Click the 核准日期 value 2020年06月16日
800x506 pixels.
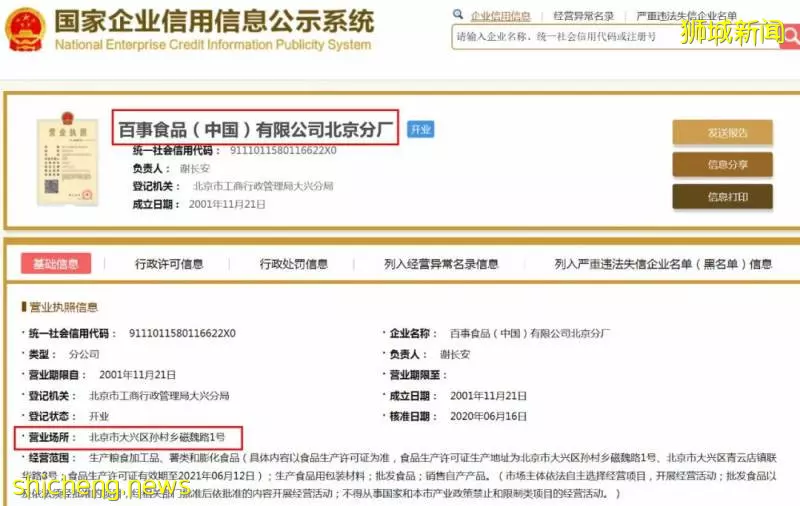coord(488,416)
